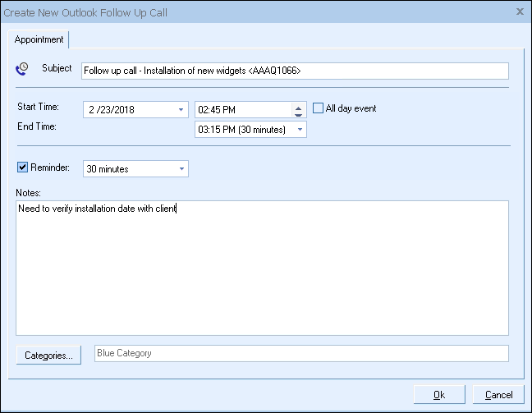Open the Categories... picker
532x413 pixels.
48,355
